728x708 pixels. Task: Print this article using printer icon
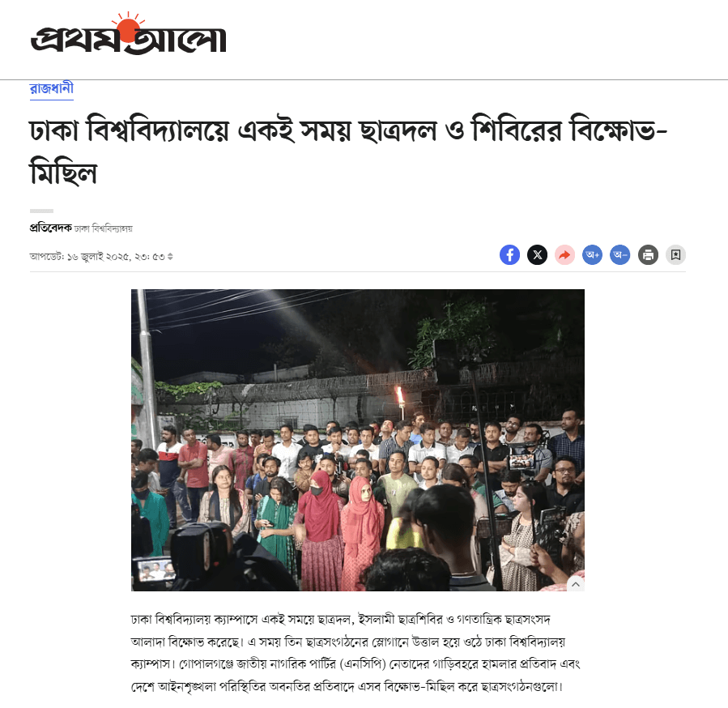coord(648,254)
